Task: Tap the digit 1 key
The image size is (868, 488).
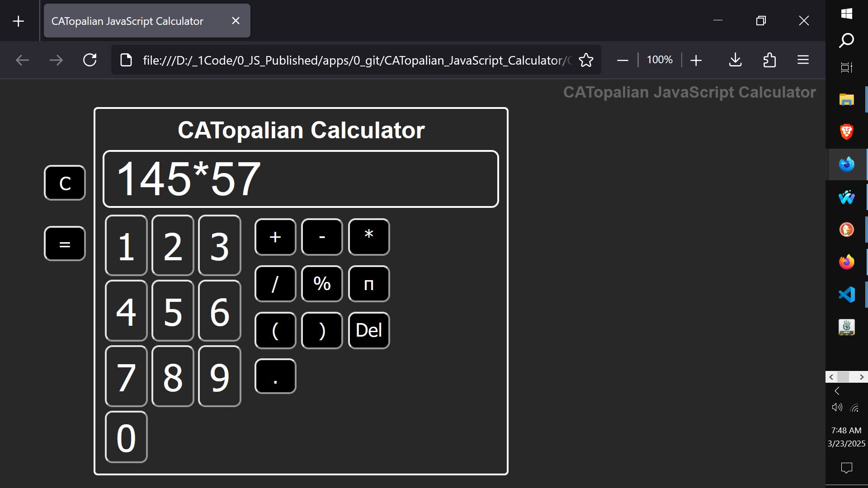Action: tap(126, 245)
